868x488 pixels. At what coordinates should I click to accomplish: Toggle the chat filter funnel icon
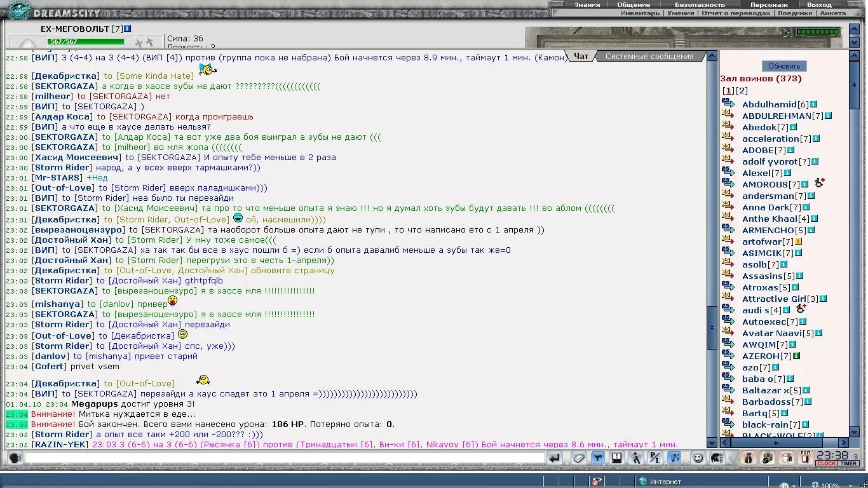(x=598, y=458)
